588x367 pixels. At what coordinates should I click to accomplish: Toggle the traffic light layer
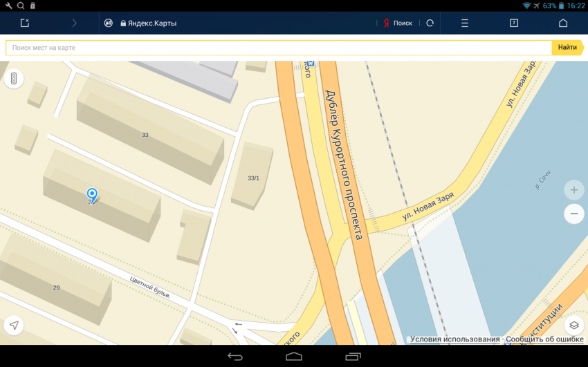point(13,80)
